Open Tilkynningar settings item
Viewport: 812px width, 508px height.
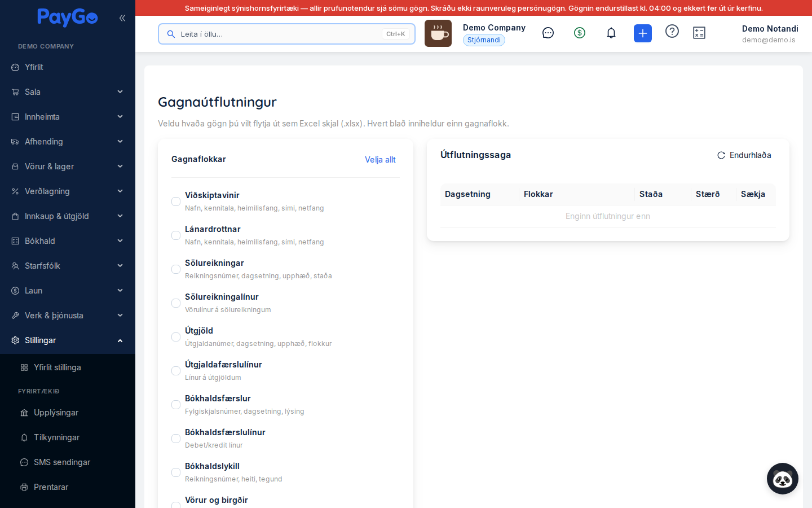[68, 437]
